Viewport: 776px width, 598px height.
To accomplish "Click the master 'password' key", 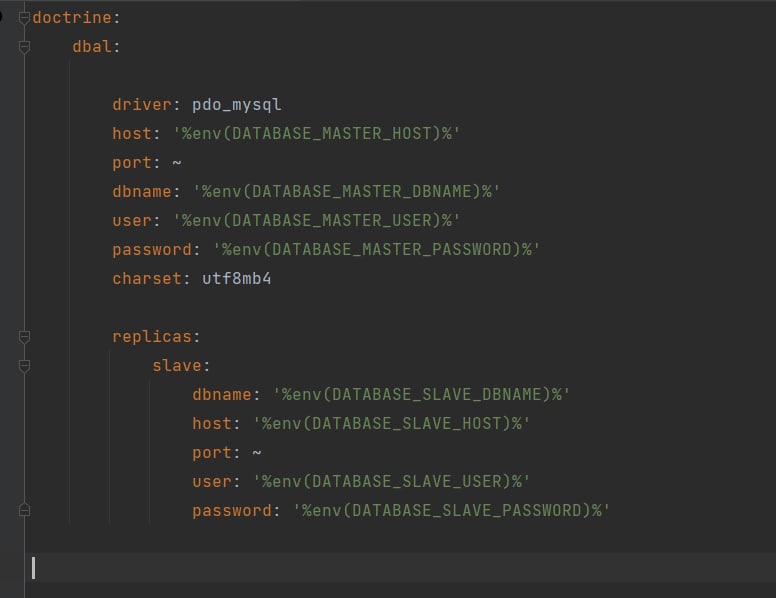I will (152, 250).
